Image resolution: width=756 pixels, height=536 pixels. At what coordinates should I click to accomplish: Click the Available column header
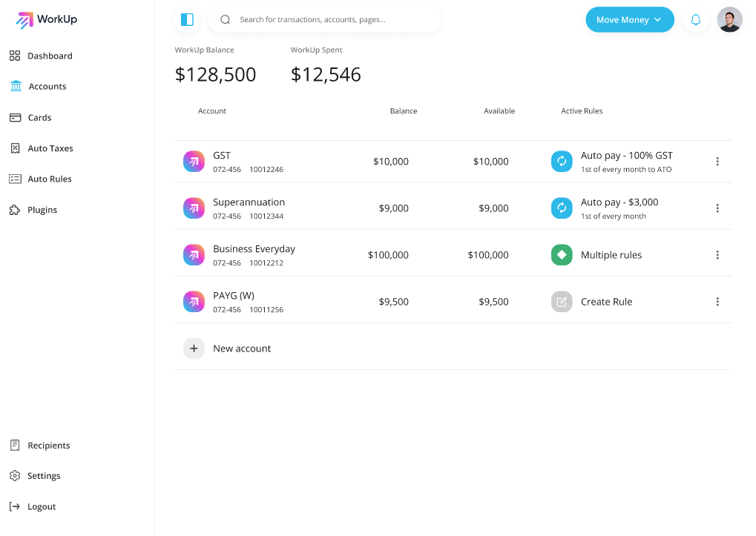499,110
